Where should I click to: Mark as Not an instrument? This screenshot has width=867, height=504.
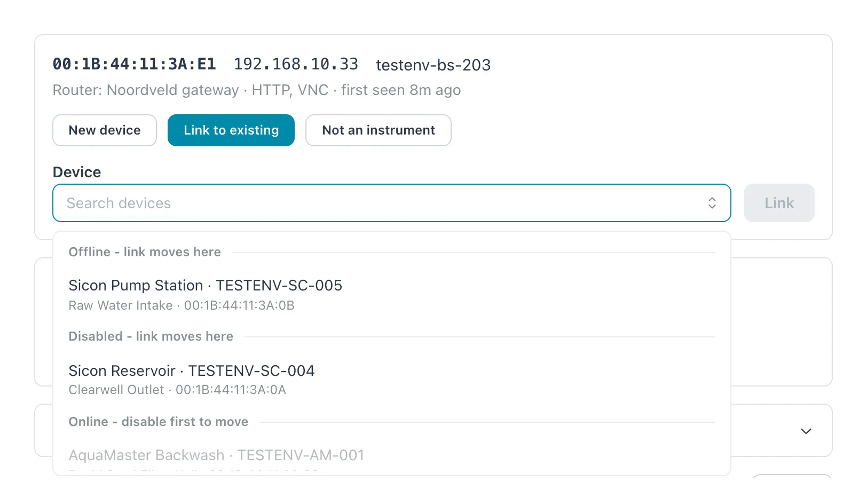click(379, 130)
